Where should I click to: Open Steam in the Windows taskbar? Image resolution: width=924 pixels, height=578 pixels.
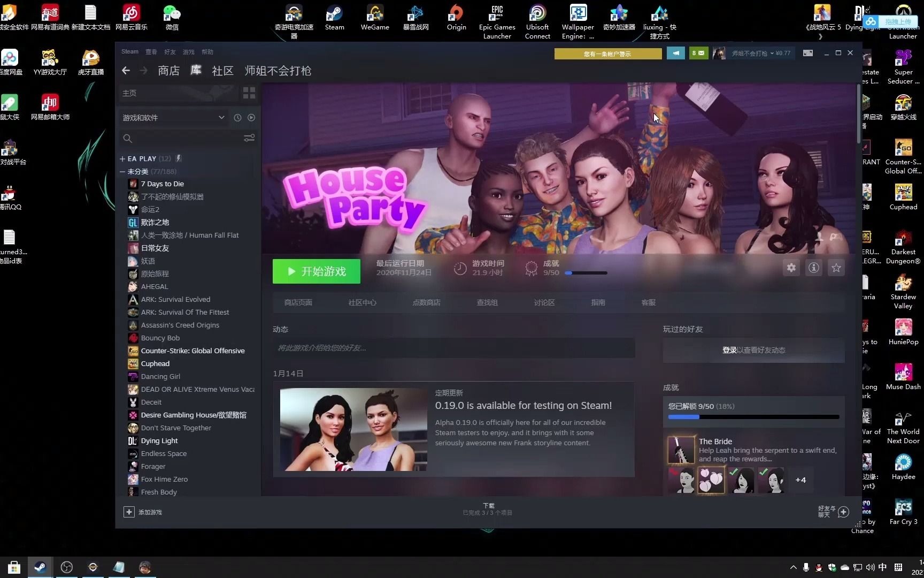click(40, 567)
